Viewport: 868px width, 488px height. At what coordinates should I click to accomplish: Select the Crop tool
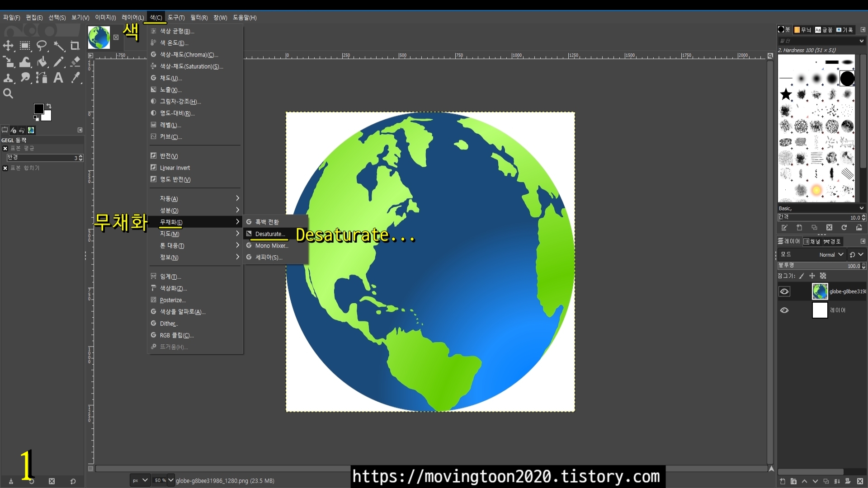pyautogui.click(x=75, y=46)
